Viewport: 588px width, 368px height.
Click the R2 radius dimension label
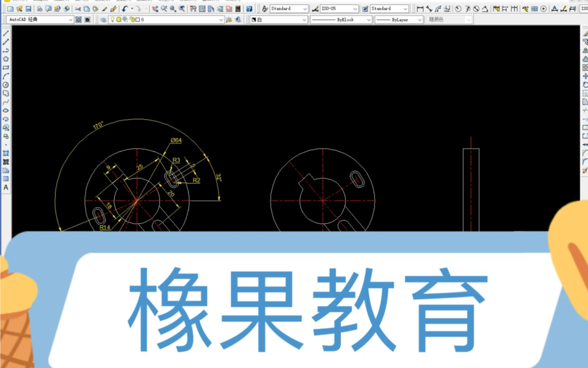click(196, 180)
